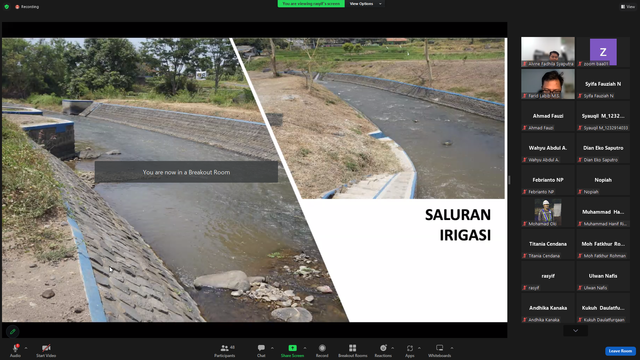Viewport: 640px width, 360px height.
Task: Click the View button at top right
Action: (628, 7)
